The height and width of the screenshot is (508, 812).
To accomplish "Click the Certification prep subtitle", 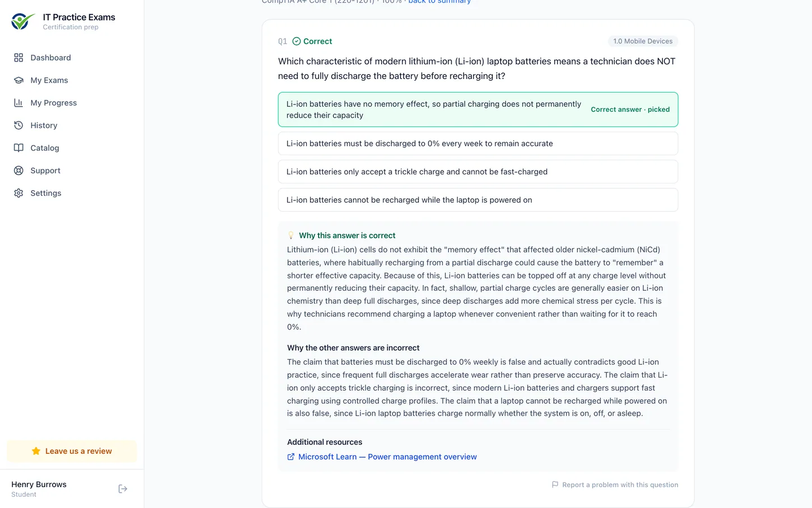I will (70, 27).
